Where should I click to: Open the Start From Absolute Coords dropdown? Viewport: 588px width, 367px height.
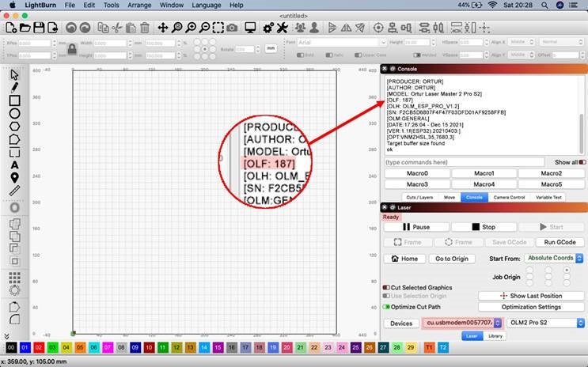click(554, 259)
